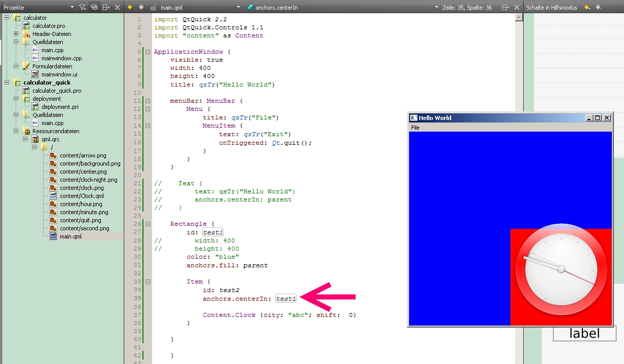Open mainwindow.cpp from the tree
This screenshot has width=624, height=364.
tap(61, 58)
